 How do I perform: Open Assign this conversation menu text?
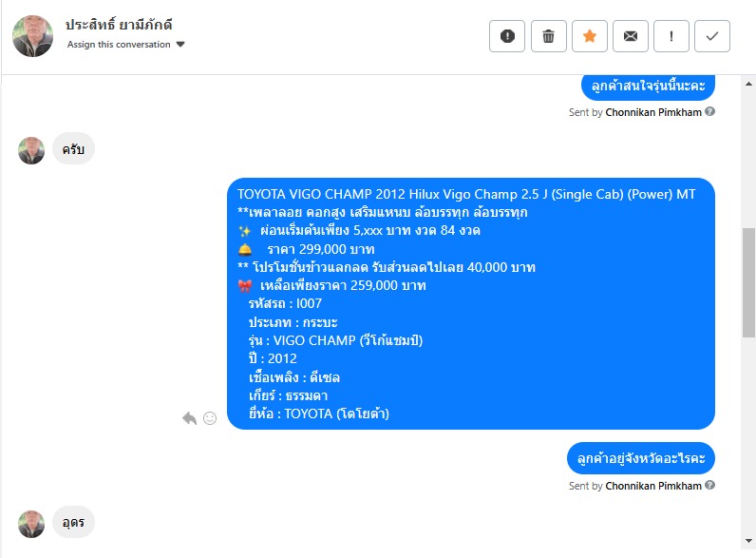(x=119, y=45)
